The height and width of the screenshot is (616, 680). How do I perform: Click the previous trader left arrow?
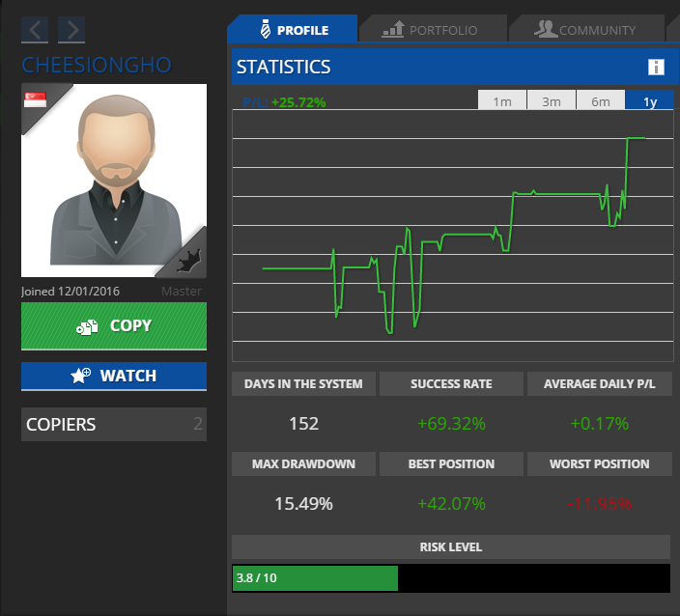35,30
